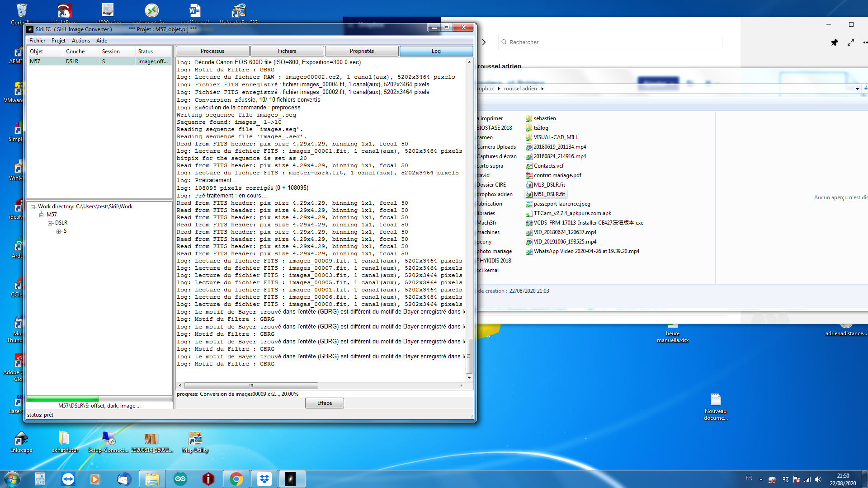Open the Actions menu
This screenshot has height=488, width=868.
tap(81, 41)
